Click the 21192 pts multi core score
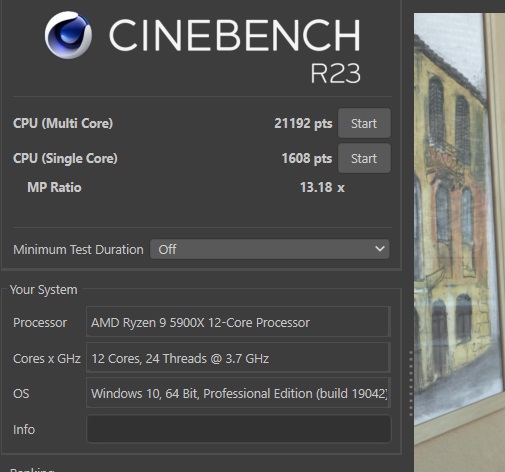 303,123
